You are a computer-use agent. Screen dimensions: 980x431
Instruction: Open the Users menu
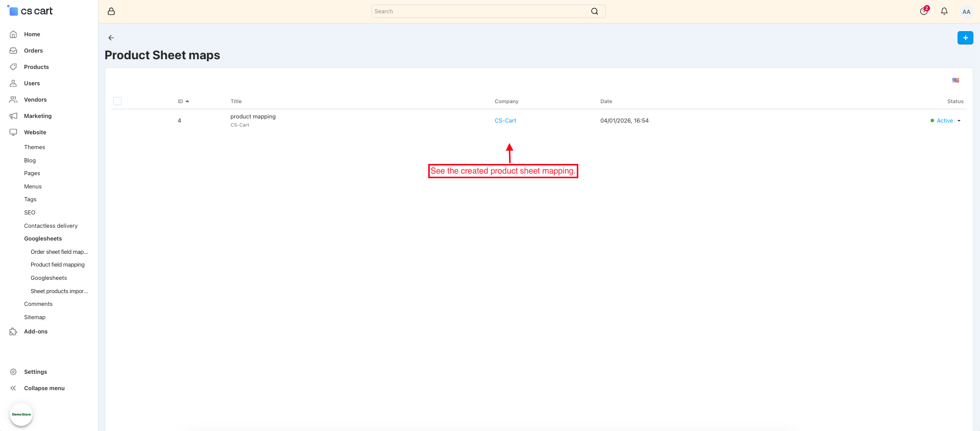pos(32,83)
